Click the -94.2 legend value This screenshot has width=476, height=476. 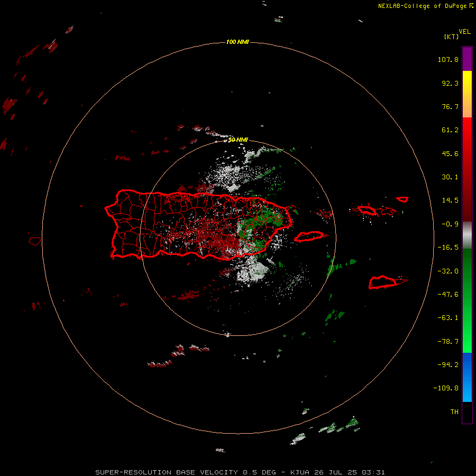448,364
